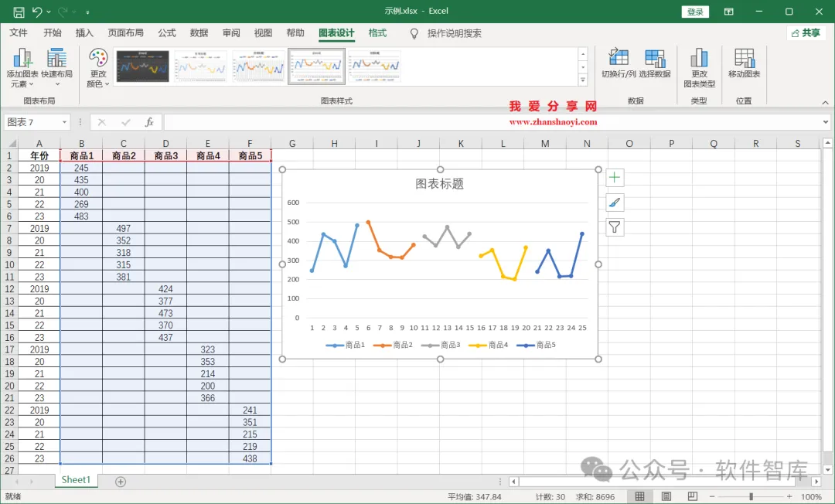The height and width of the screenshot is (504, 835).
Task: Click the 添加图表元素 icon
Action: click(22, 58)
